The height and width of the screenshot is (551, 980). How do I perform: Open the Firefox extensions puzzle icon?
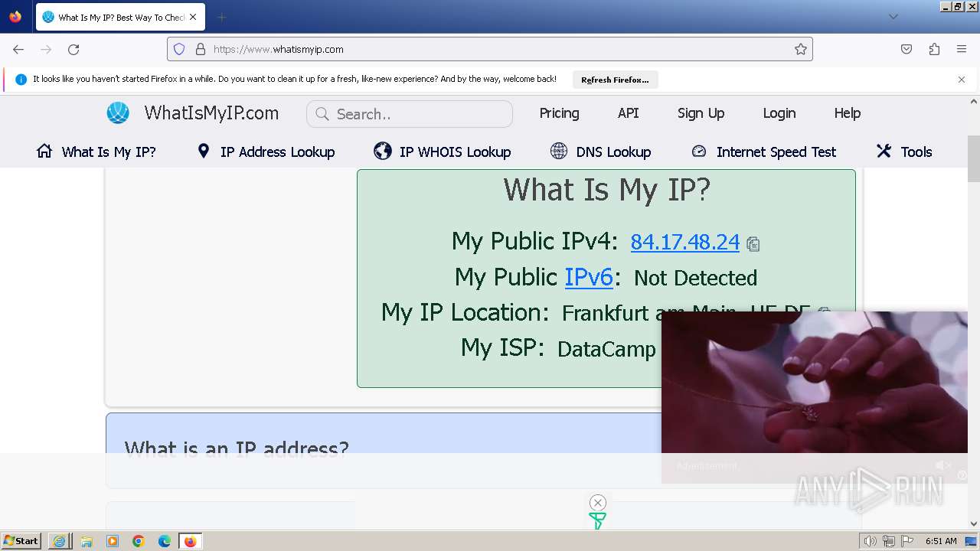[934, 49]
